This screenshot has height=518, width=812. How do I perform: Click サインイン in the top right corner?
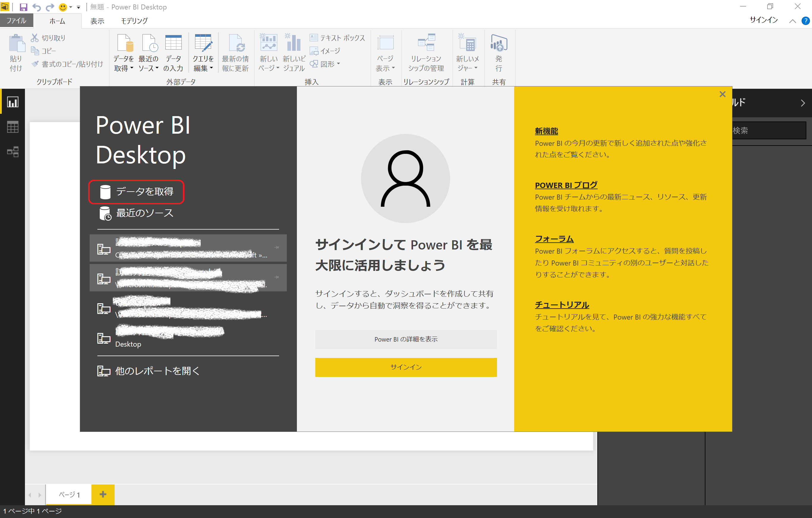click(763, 20)
